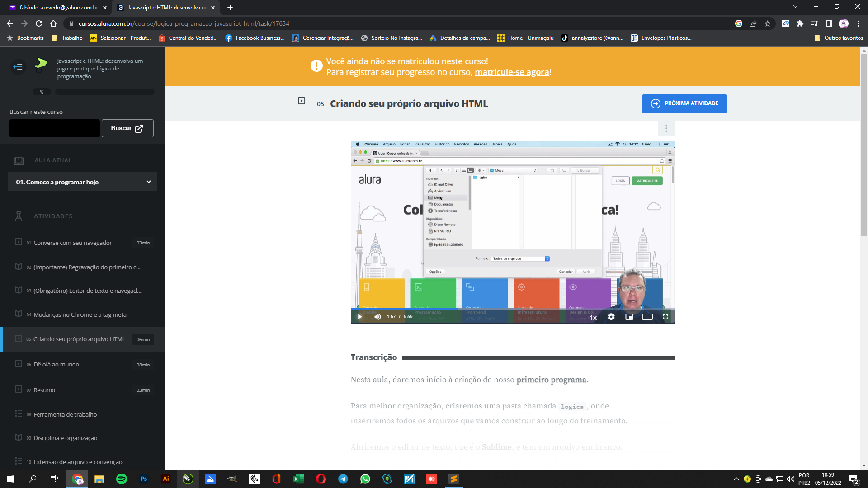
Task: Reload the current page
Action: point(39,23)
